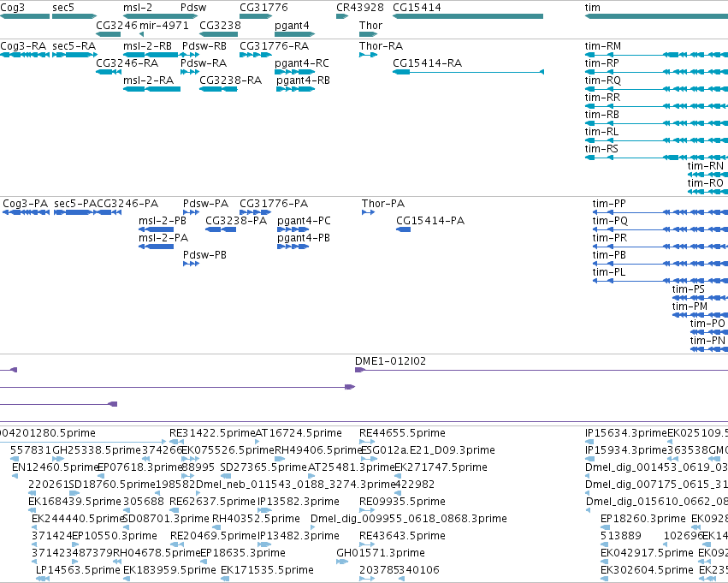Click the AT16724.5prime EST marker

pos(257,442)
